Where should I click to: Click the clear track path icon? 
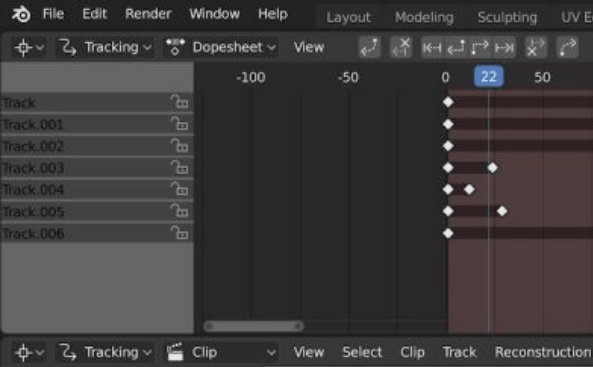coord(401,48)
